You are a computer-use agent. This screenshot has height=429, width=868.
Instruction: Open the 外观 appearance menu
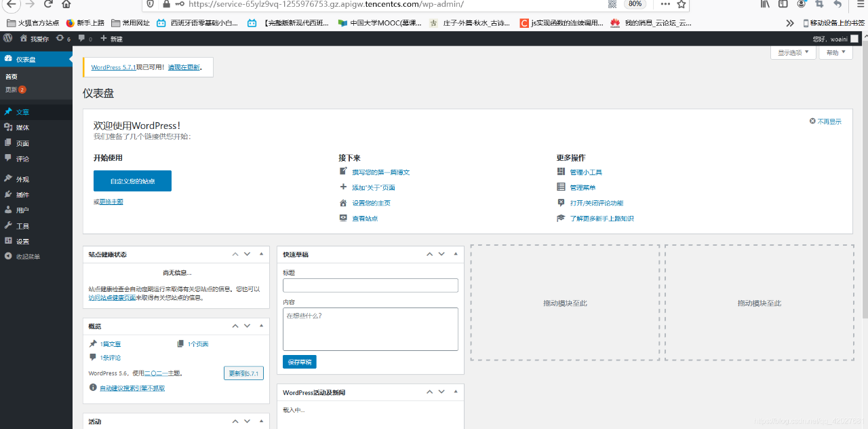[36, 179]
